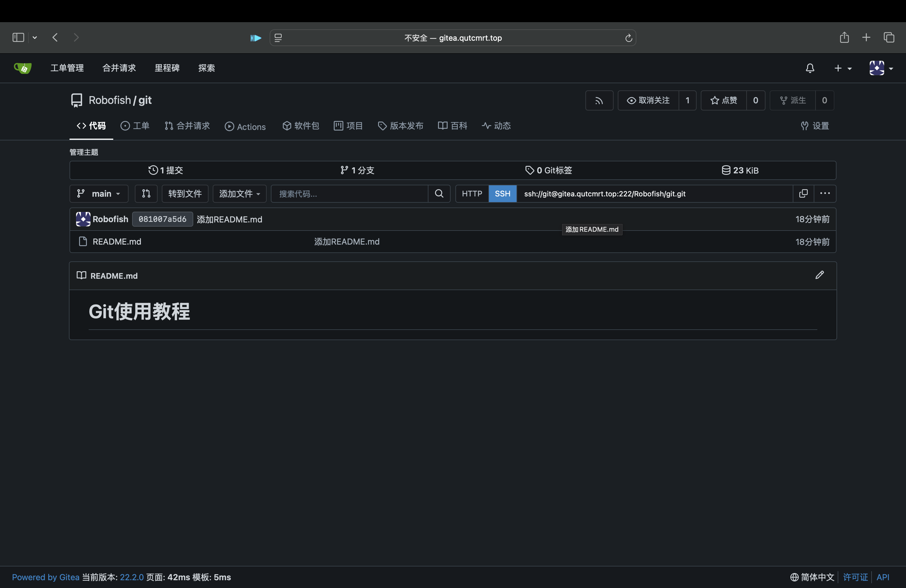Open the user avatar menu
The width and height of the screenshot is (906, 588).
tap(881, 68)
